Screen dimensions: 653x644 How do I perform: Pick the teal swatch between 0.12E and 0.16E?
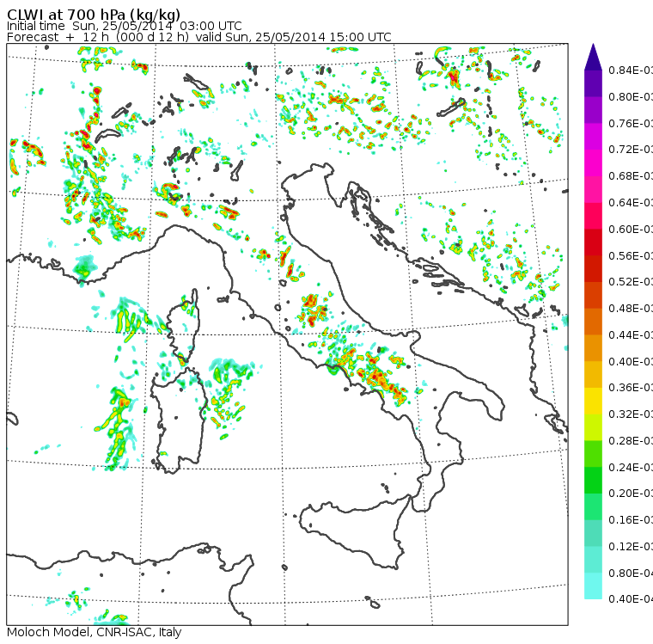(593, 533)
